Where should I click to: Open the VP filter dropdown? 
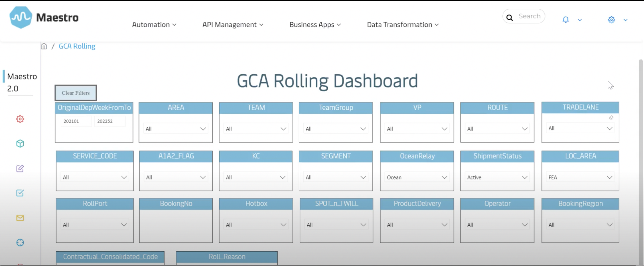(417, 129)
